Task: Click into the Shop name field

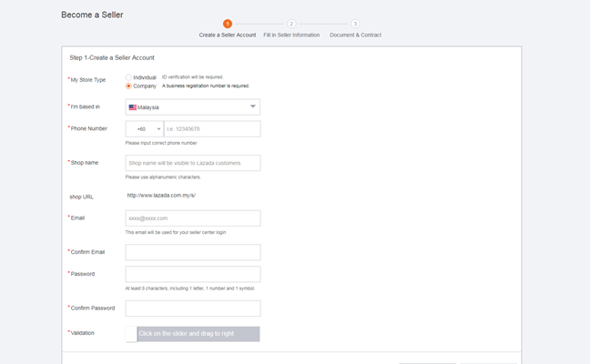Action: pos(192,163)
